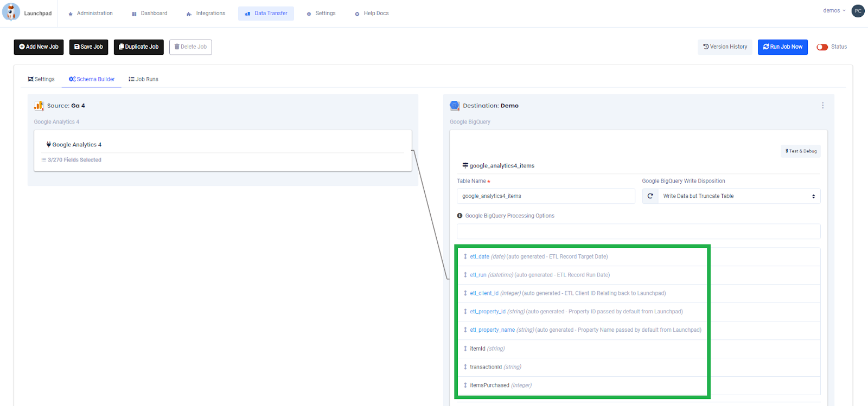Toggle the job Status switch
Viewport: 868px width, 406px height.
[822, 47]
